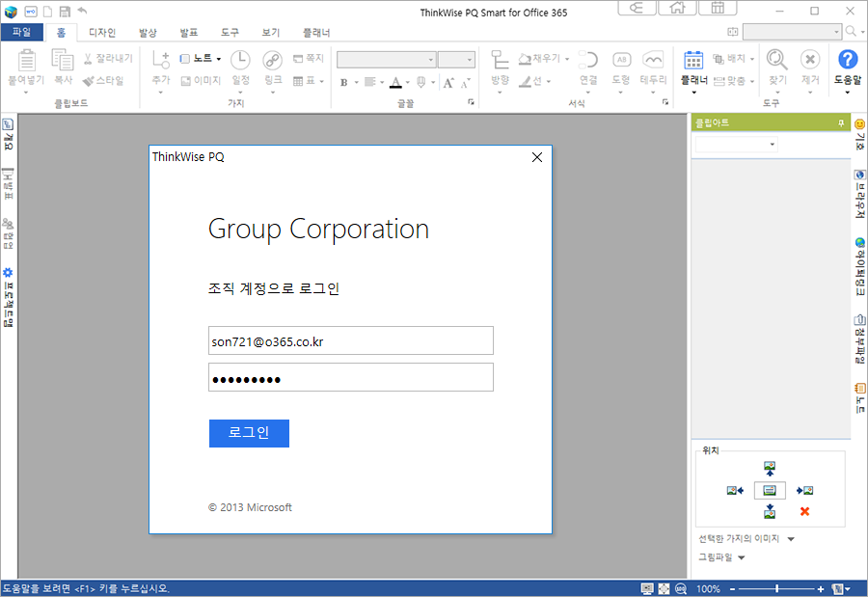Viewport: 868px width, 597px height.
Task: Click the blue 로그인 button
Action: (249, 433)
